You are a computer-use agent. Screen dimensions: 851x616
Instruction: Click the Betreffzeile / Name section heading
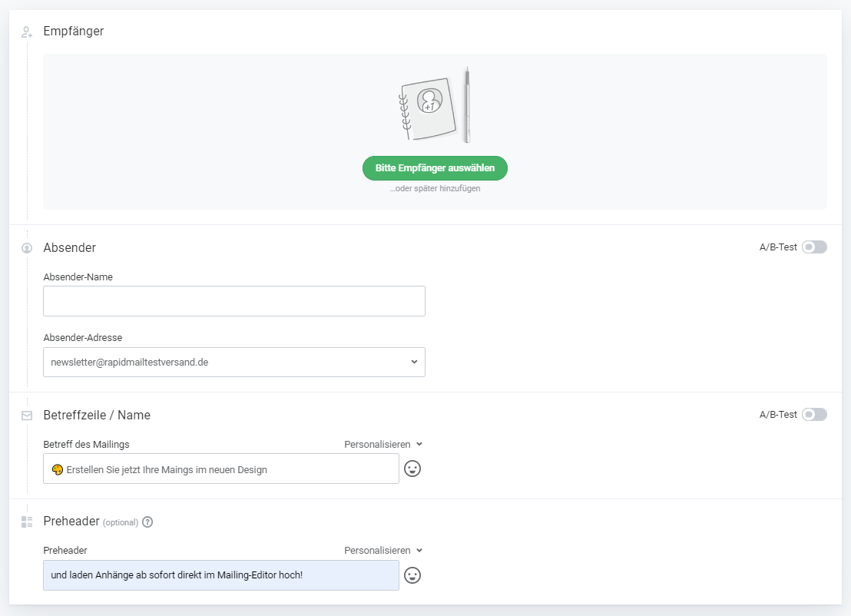97,416
